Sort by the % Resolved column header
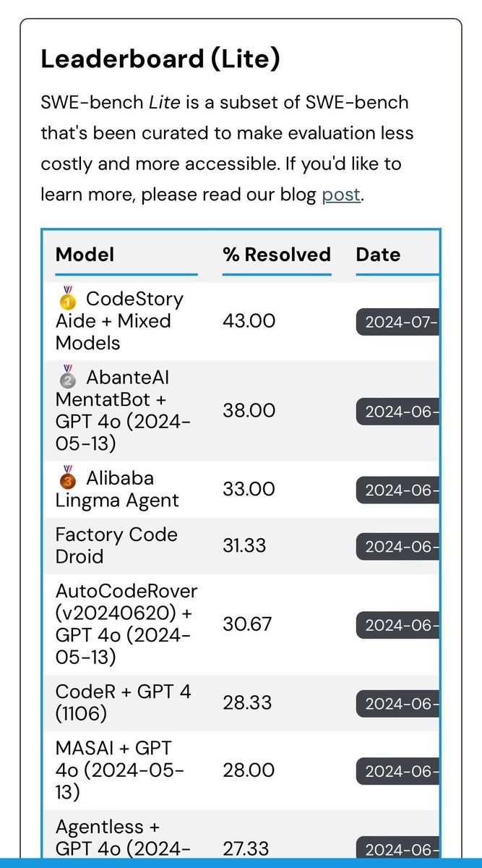 click(277, 255)
